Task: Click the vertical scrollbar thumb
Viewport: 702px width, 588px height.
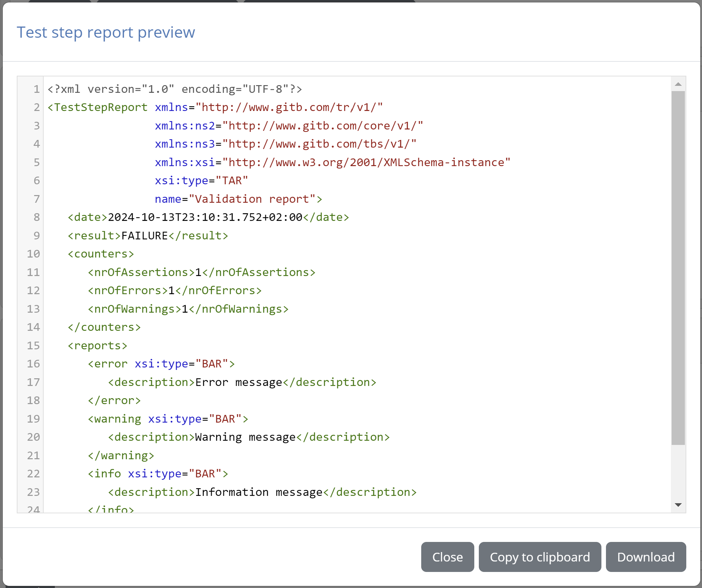Action: click(678, 268)
